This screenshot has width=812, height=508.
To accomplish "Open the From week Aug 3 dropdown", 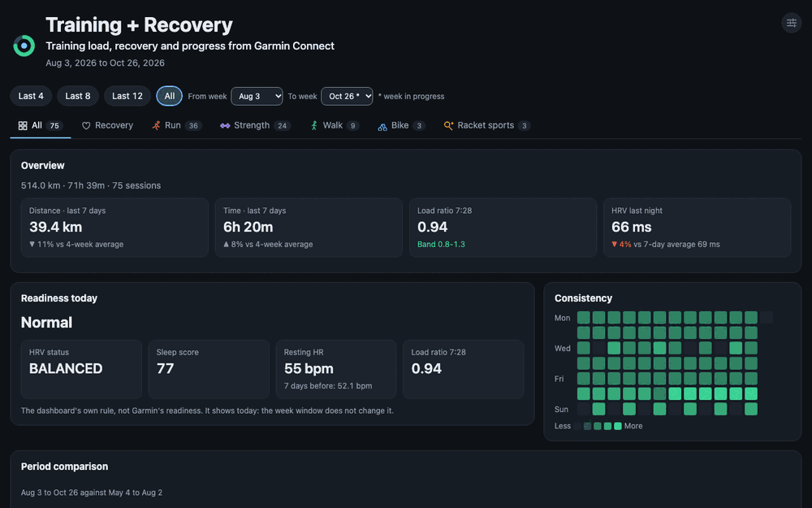I will (257, 96).
